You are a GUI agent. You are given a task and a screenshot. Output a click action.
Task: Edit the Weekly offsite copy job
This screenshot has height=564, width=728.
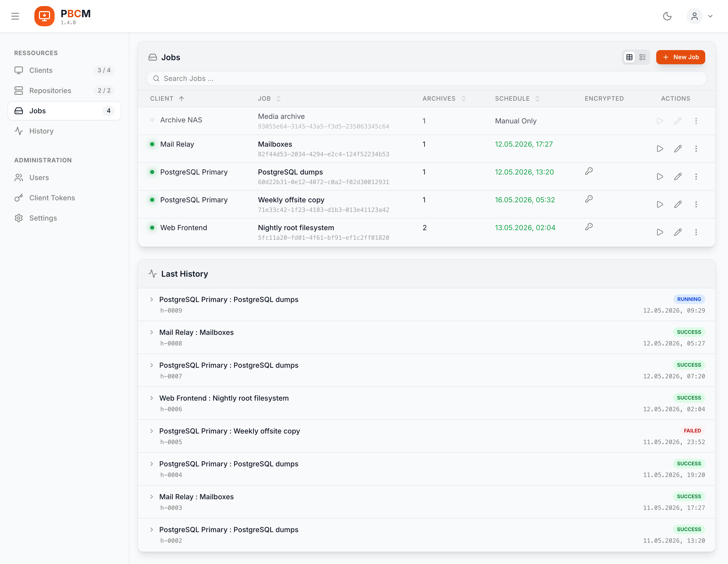click(x=678, y=204)
